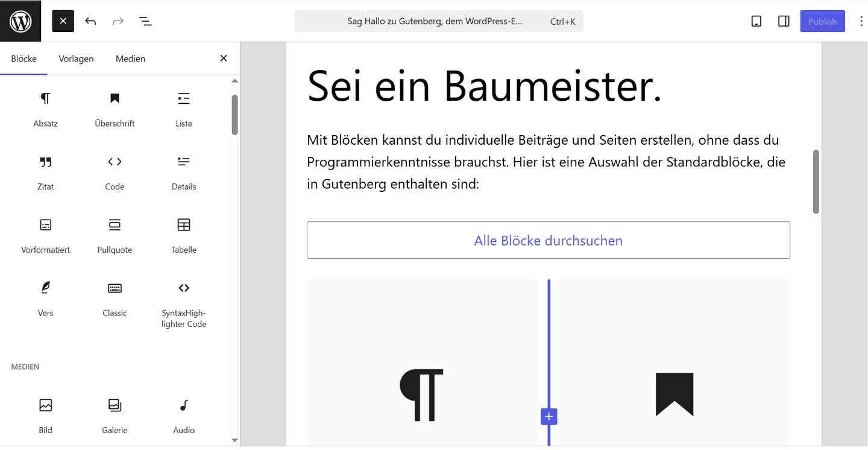This screenshot has width=868, height=450.
Task: Insert an Absatz paragraph block
Action: [46, 109]
